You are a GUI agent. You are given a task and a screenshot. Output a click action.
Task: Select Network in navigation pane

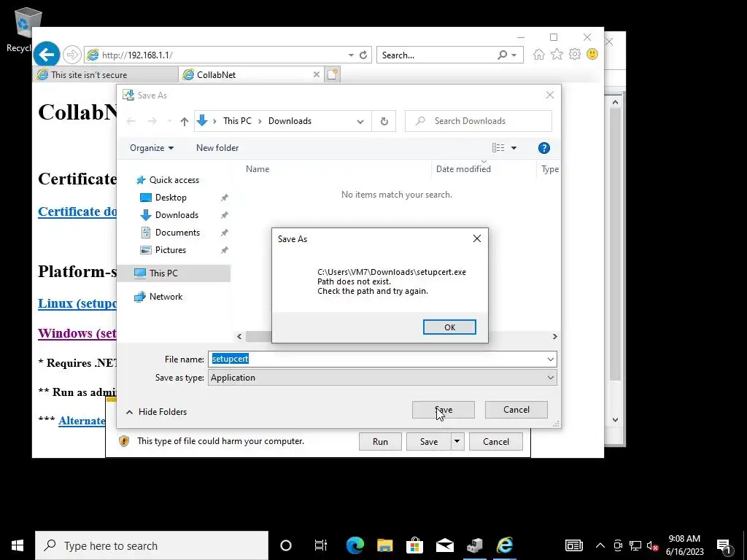166,297
